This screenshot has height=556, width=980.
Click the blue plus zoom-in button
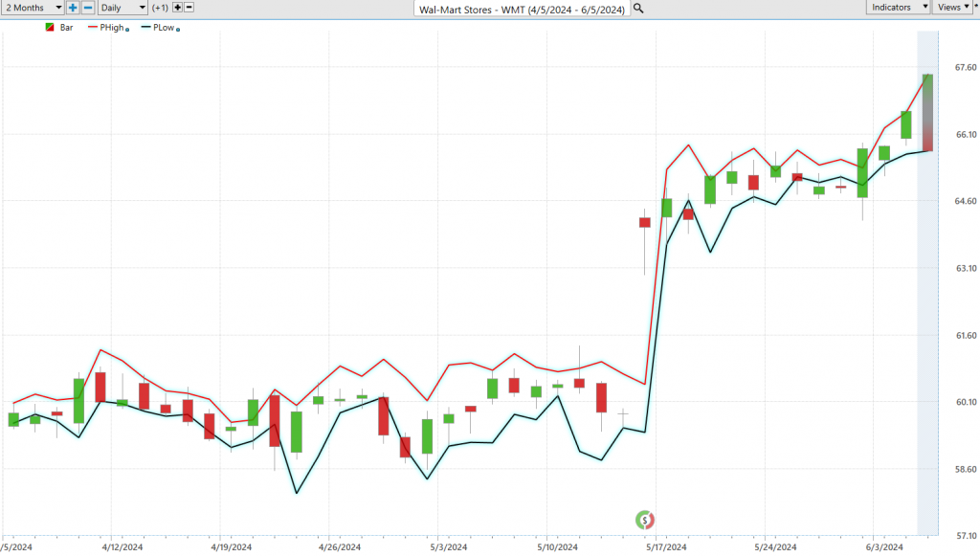73,8
